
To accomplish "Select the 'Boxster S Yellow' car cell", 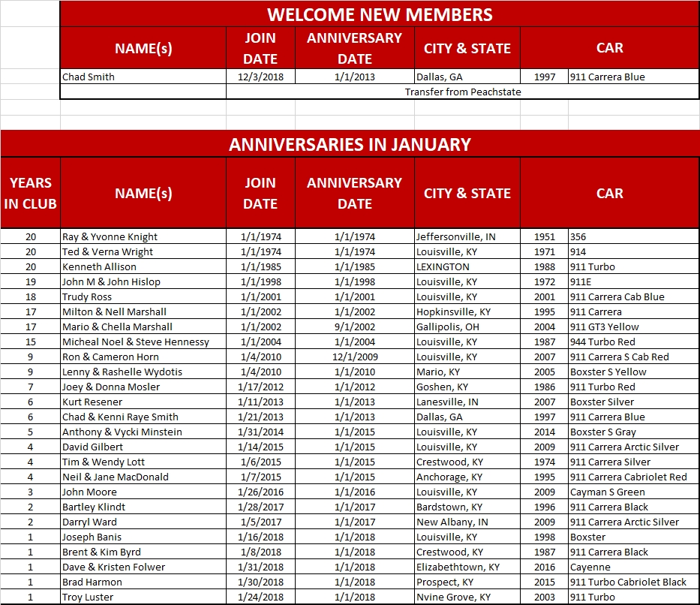I will [634, 372].
